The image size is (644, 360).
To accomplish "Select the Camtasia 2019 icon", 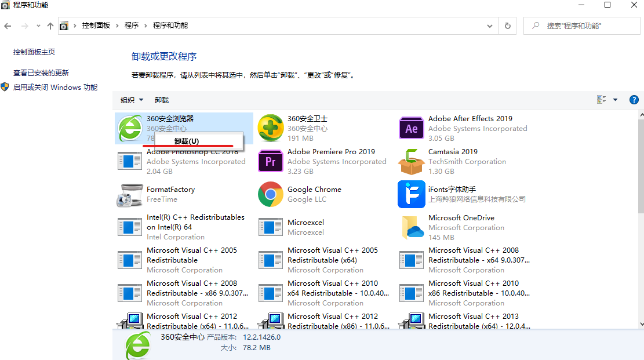I will [x=411, y=161].
